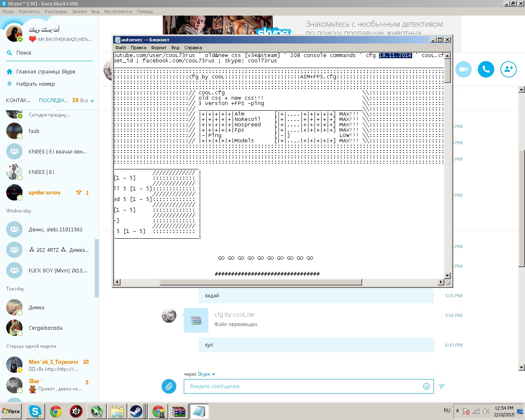Expand the Все filter dropdown in Skype
The image size is (525, 420).
click(x=87, y=100)
